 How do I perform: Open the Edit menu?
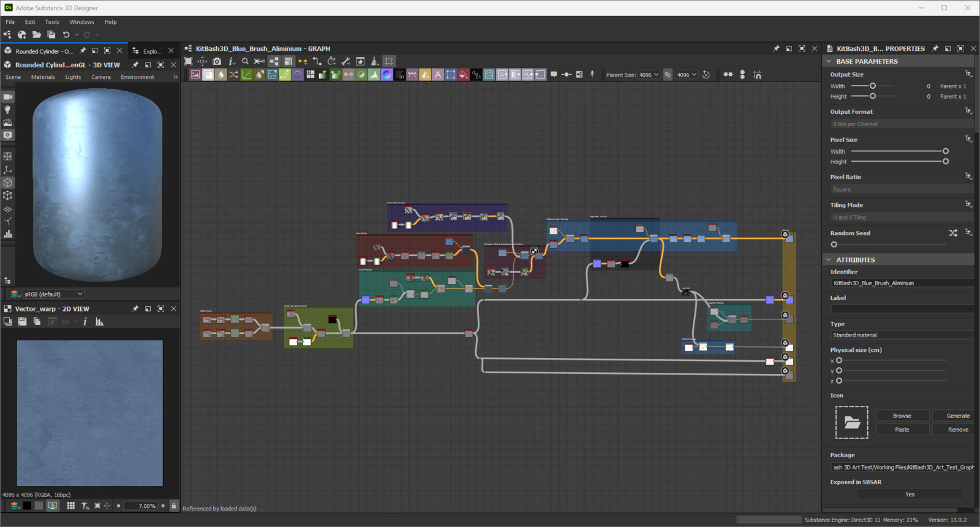point(30,22)
